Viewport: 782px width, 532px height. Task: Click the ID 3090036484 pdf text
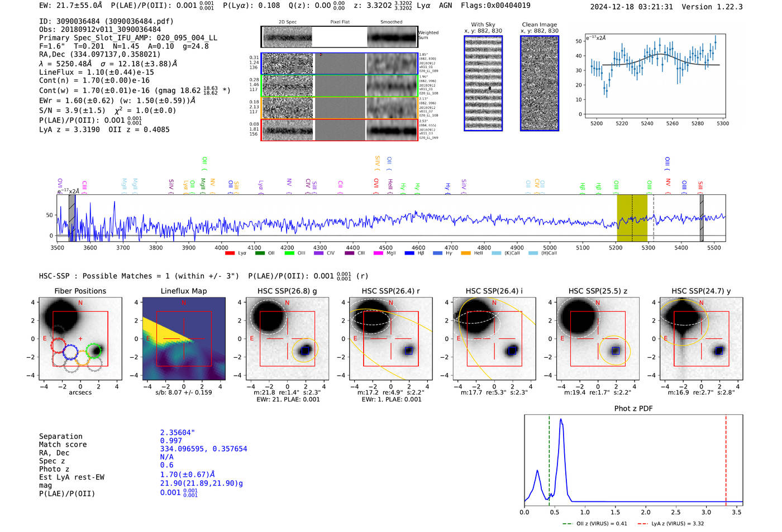(x=106, y=21)
